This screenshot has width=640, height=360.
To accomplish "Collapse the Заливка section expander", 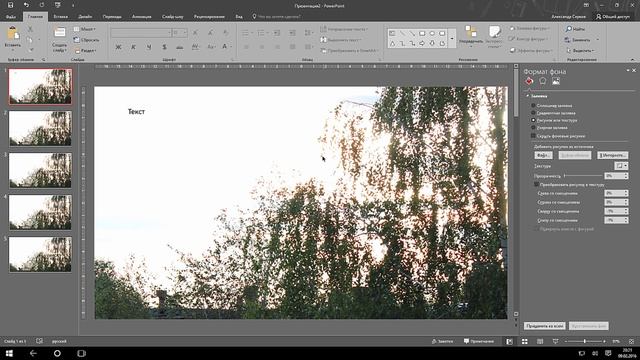I will [x=528, y=96].
